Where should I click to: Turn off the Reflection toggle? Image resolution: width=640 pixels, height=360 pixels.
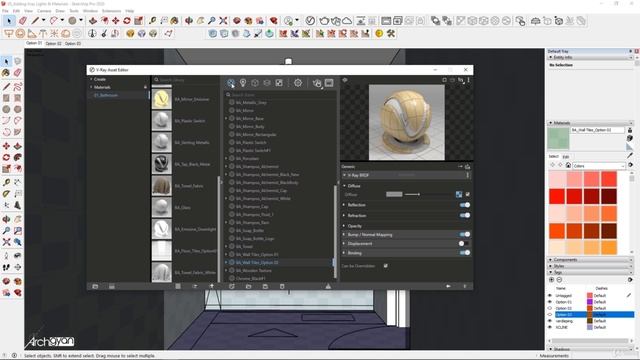(464, 205)
